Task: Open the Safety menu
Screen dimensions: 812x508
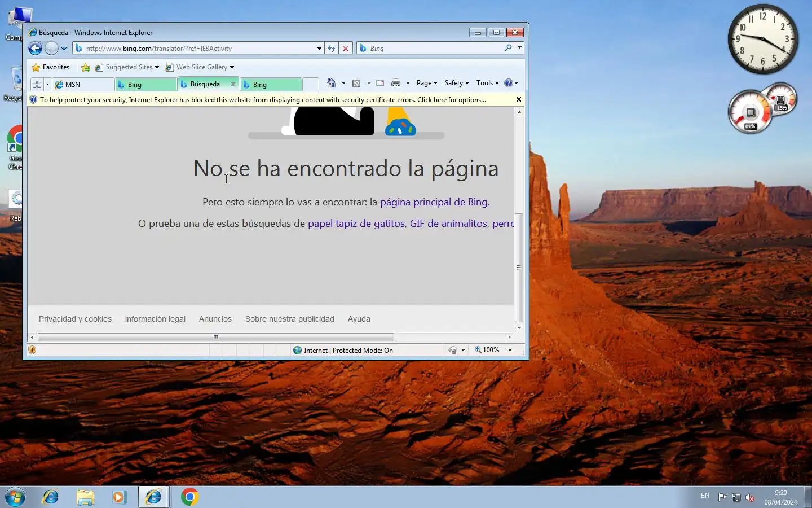Action: tap(457, 83)
